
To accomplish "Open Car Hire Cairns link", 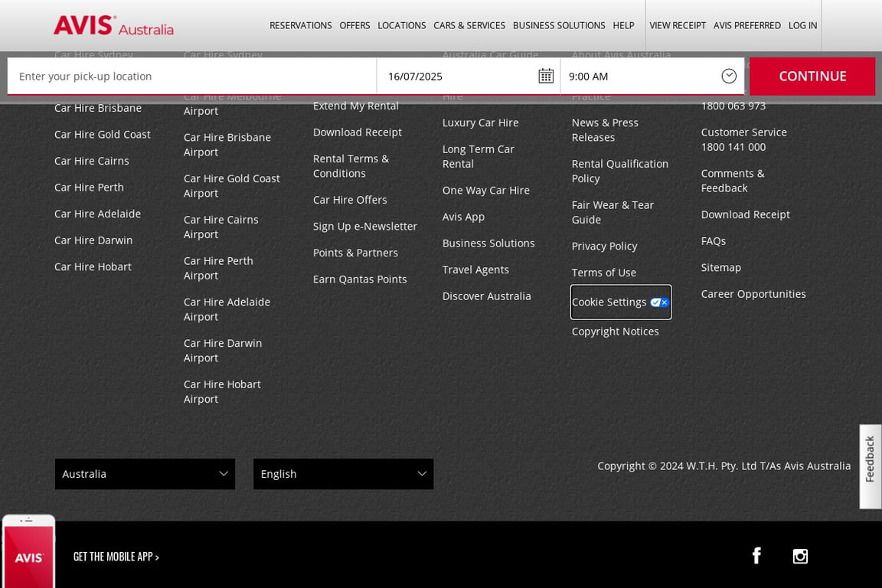I will [x=92, y=161].
